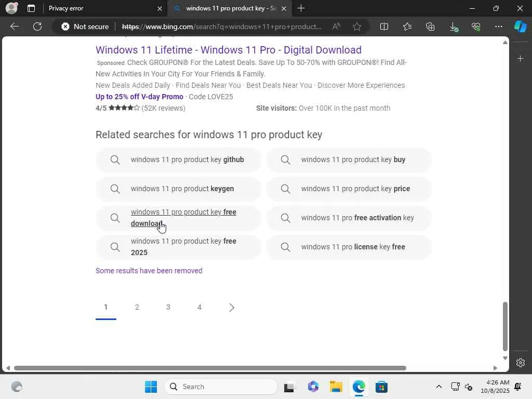532x399 pixels.
Task: Click the browser Back arrow
Action: pos(14,26)
